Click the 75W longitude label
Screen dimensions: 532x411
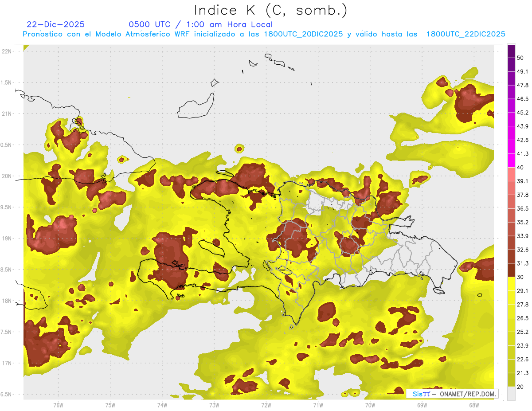point(110,405)
